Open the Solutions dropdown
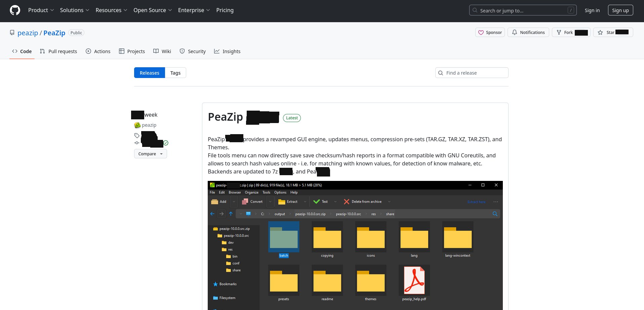Image resolution: width=644 pixels, height=310 pixels. pos(74,10)
